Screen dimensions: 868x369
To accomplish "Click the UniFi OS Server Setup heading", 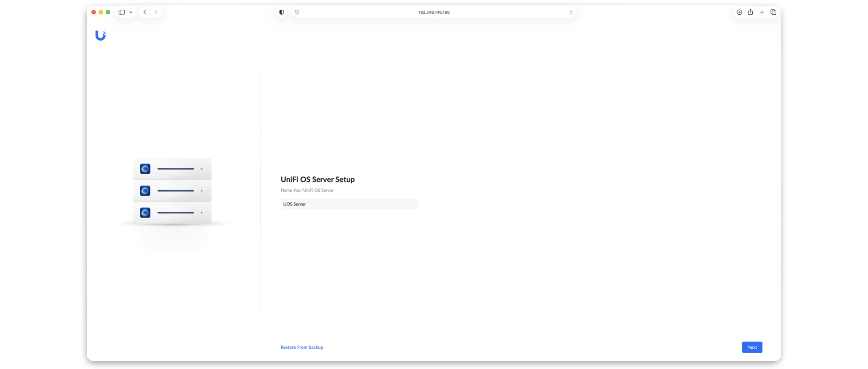I will click(318, 179).
